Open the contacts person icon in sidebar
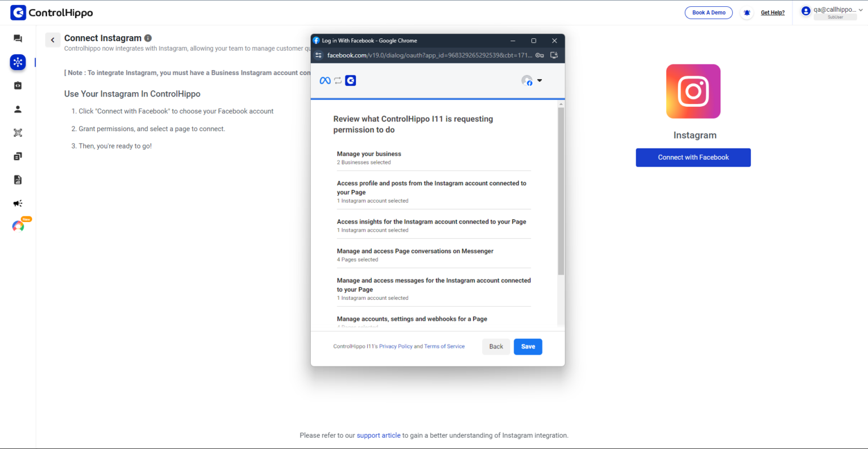The height and width of the screenshot is (449, 868). (x=18, y=109)
